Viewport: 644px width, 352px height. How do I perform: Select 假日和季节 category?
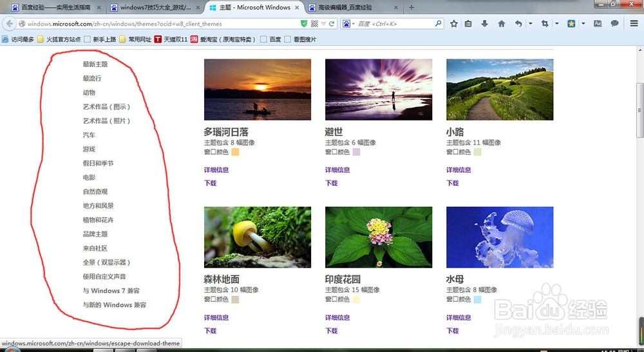click(x=98, y=163)
